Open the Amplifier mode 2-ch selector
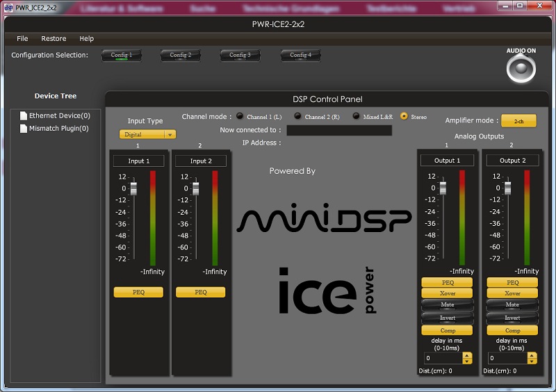 point(518,121)
